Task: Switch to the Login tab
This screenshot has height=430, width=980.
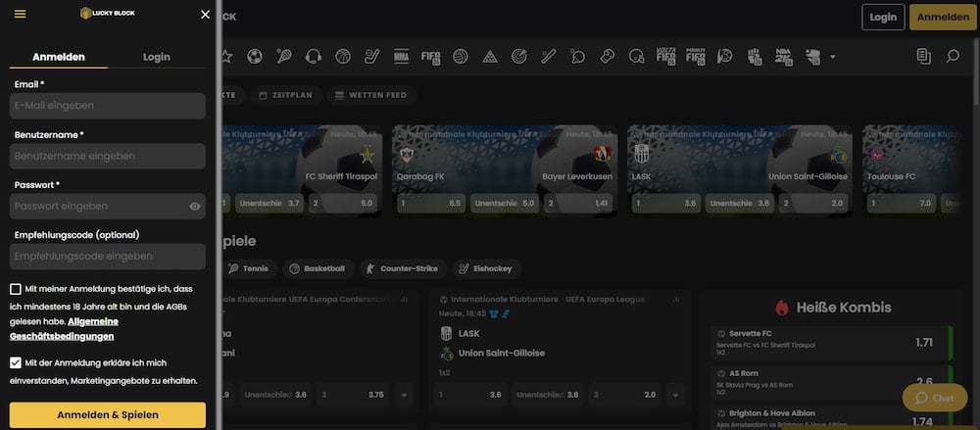Action: click(156, 57)
